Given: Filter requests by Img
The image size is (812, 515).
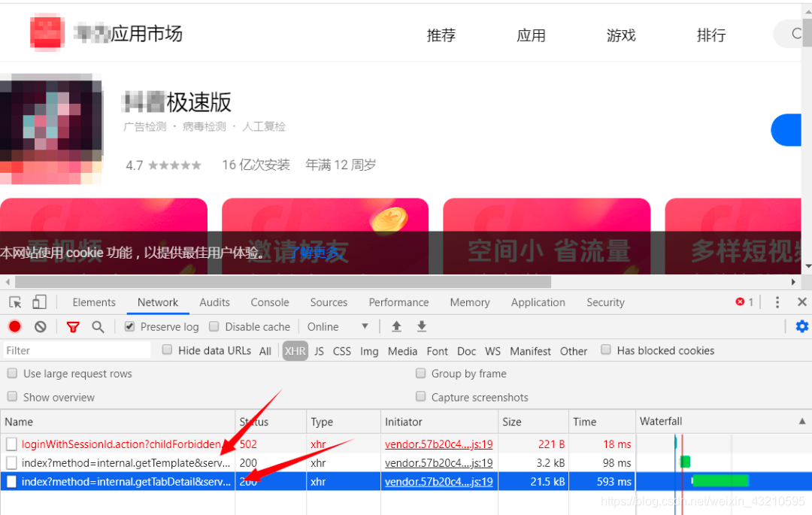Looking at the screenshot, I should coord(369,351).
